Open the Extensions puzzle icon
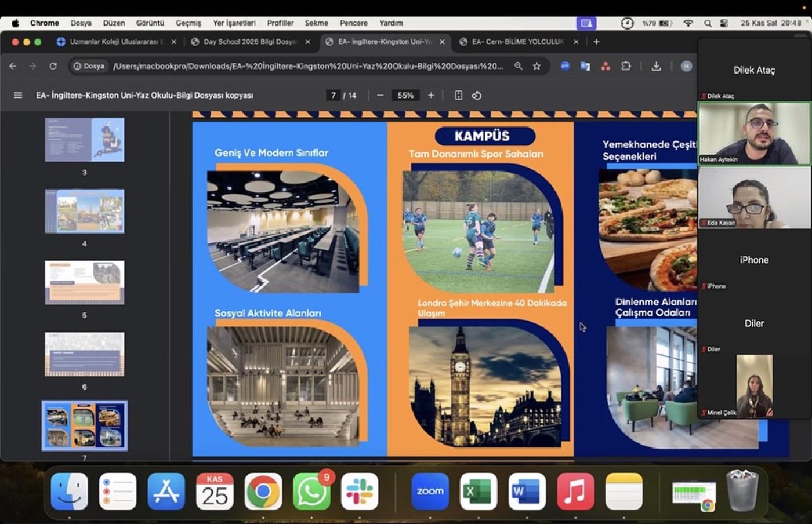The height and width of the screenshot is (524, 812). click(626, 66)
